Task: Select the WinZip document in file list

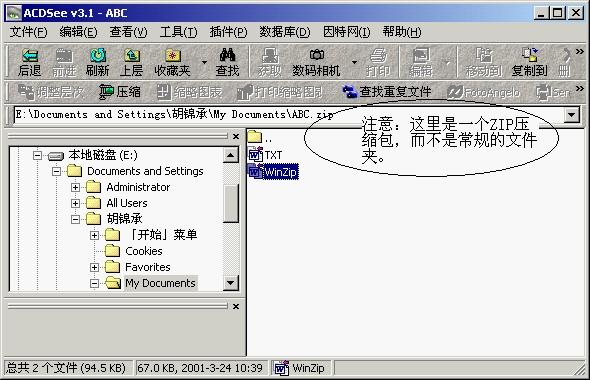Action: click(x=273, y=172)
